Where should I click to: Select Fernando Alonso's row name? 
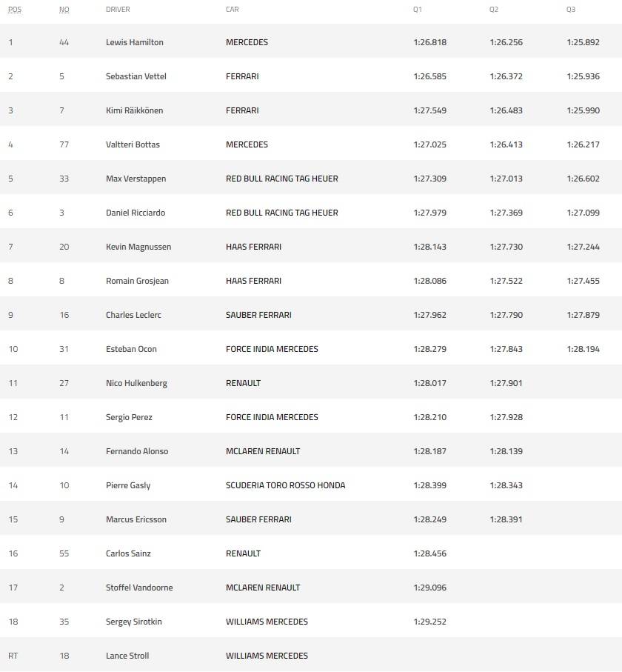tap(137, 451)
